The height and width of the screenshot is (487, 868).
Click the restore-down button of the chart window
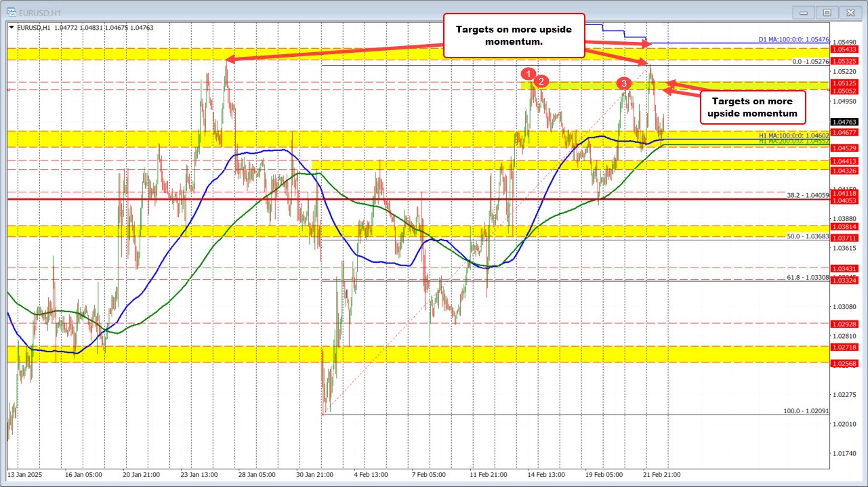[827, 12]
